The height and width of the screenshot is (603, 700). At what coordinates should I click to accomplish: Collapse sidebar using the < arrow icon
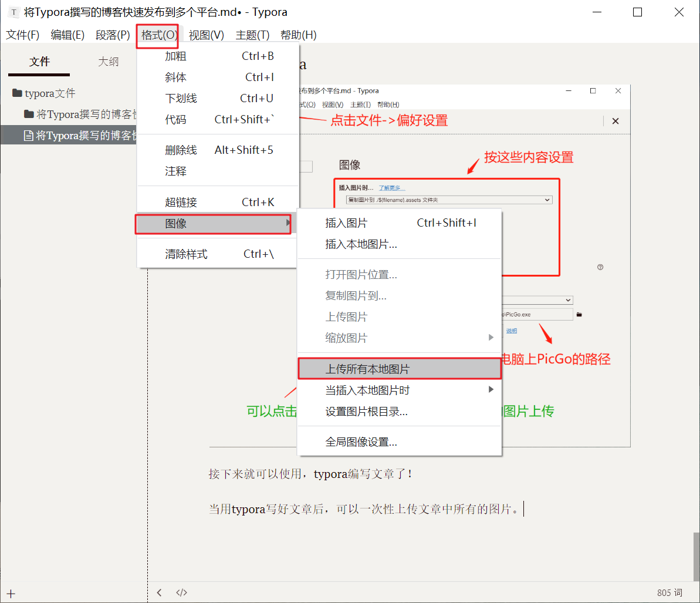click(159, 592)
